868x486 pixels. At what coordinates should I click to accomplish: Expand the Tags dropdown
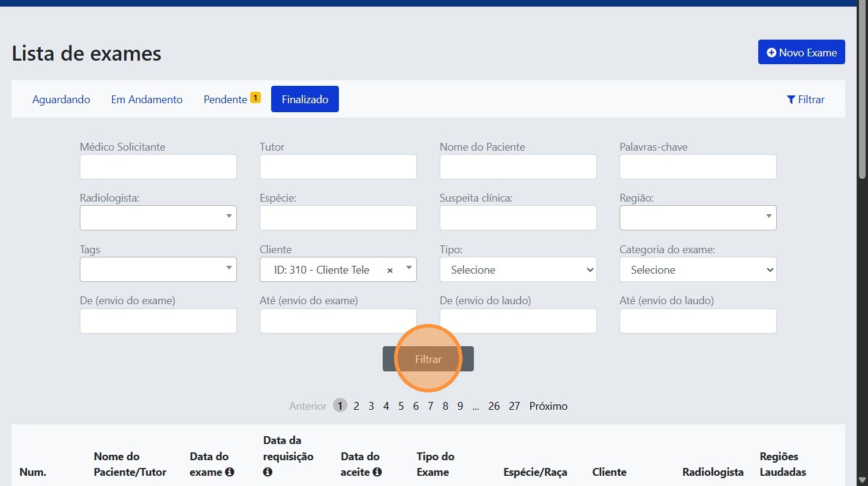point(158,269)
